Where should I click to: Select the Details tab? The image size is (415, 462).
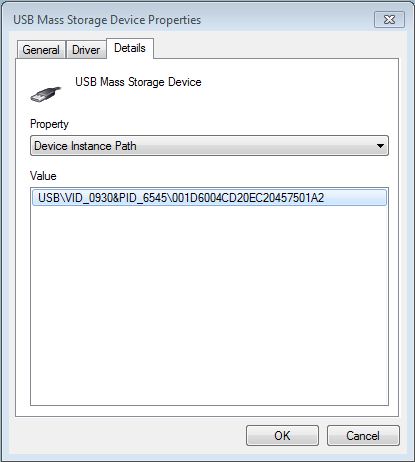(x=130, y=48)
